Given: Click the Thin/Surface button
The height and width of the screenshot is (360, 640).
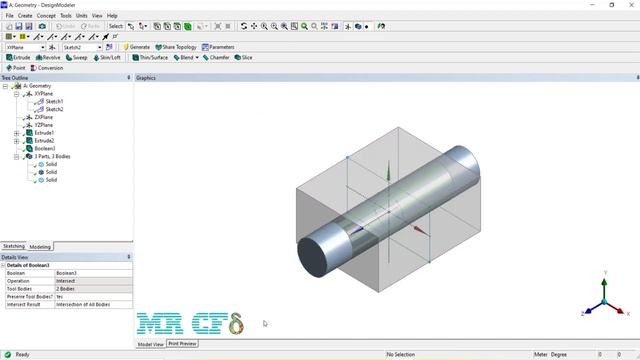Looking at the screenshot, I should [150, 58].
